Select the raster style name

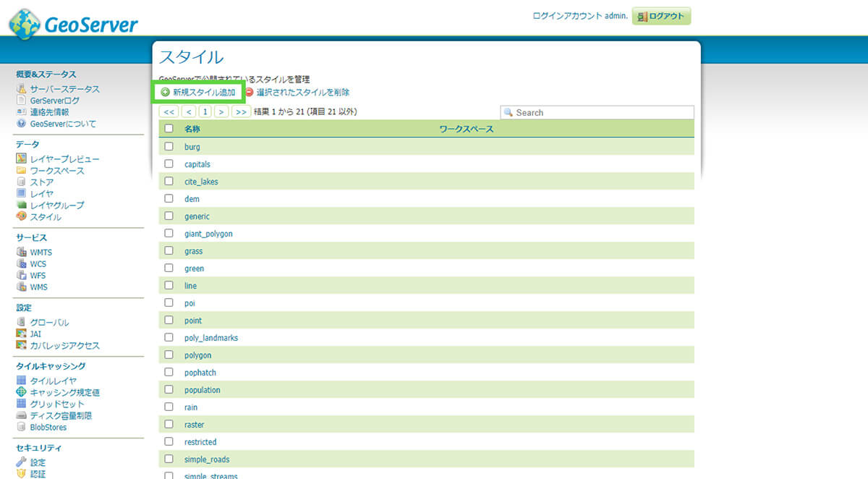coord(195,425)
